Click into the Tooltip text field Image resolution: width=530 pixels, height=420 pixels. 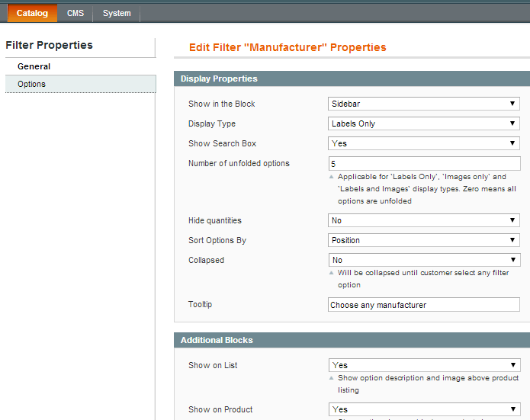(423, 305)
